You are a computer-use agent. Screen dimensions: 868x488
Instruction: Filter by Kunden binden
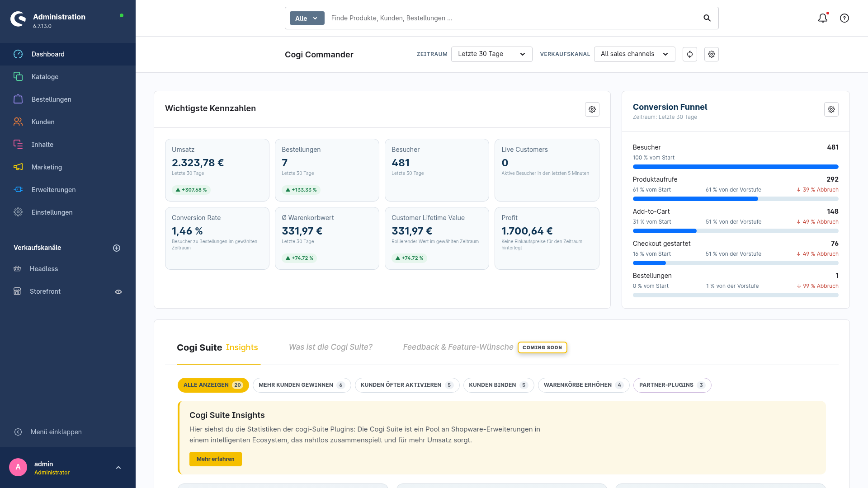click(x=499, y=385)
